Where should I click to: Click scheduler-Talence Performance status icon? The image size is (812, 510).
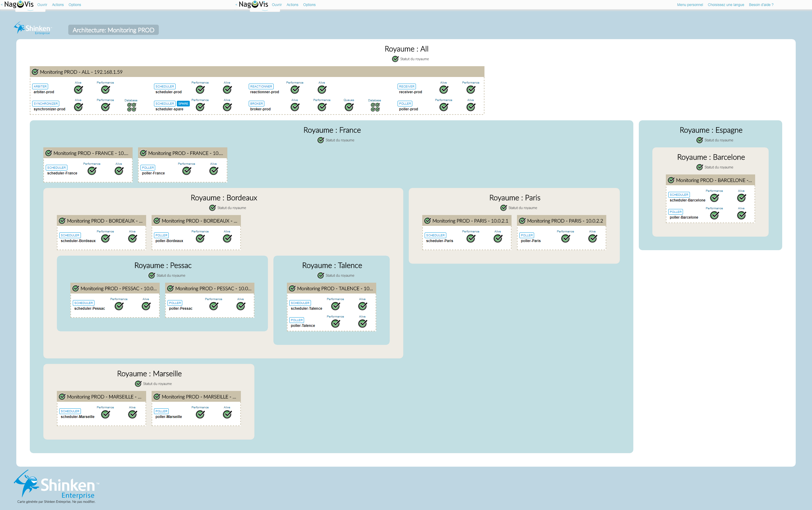click(x=336, y=306)
